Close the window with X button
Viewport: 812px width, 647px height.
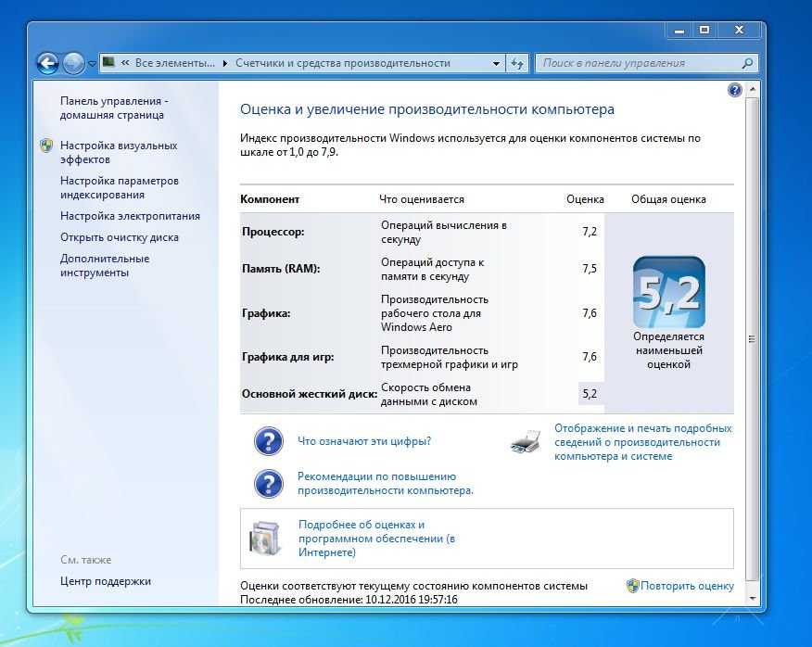739,31
